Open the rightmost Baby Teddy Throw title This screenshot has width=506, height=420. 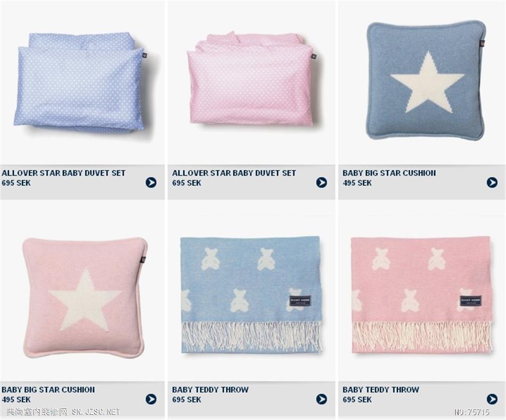381,390
